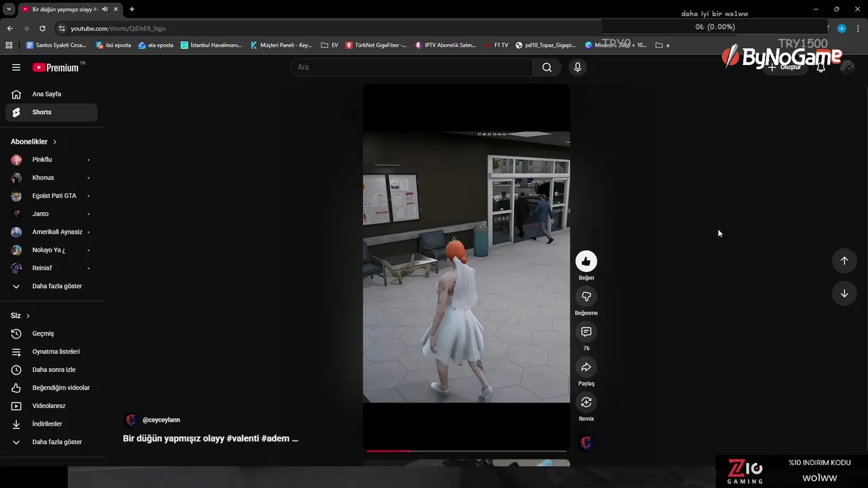Select Shorts in sidebar
The height and width of the screenshot is (488, 868).
click(x=52, y=113)
